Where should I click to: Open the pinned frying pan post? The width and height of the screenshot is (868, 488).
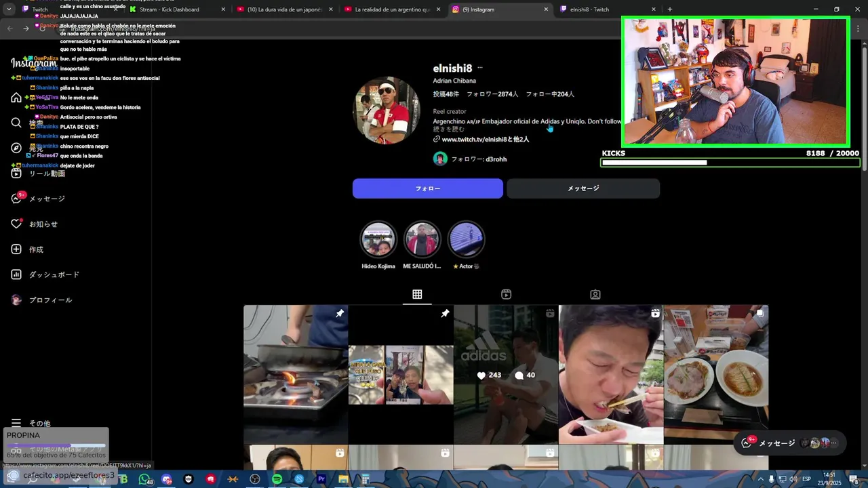pyautogui.click(x=296, y=374)
